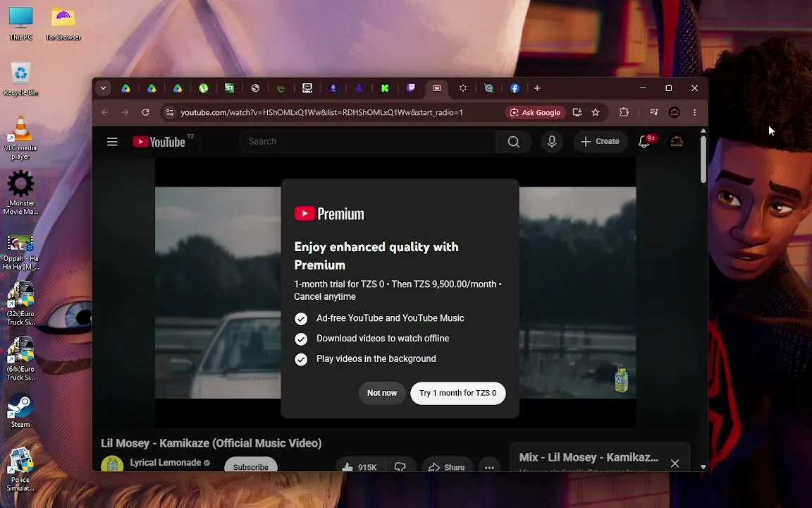
Task: Open the Chrome three-dot menu
Action: coord(695,112)
